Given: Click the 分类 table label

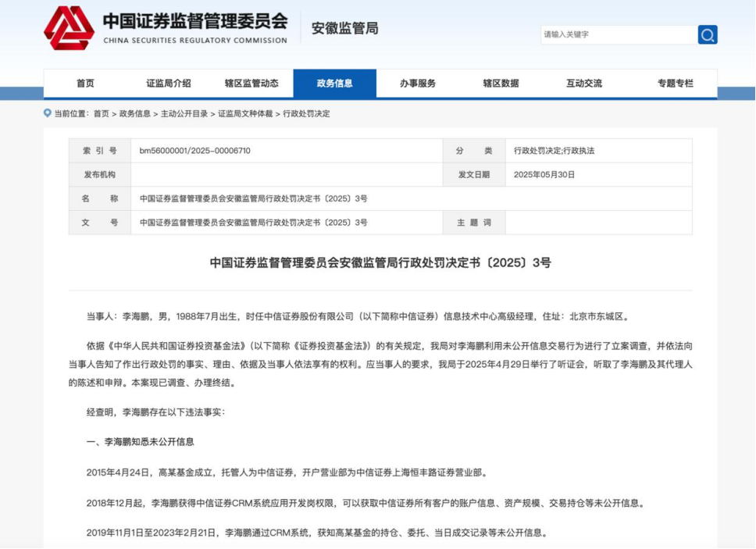Looking at the screenshot, I should 474,151.
